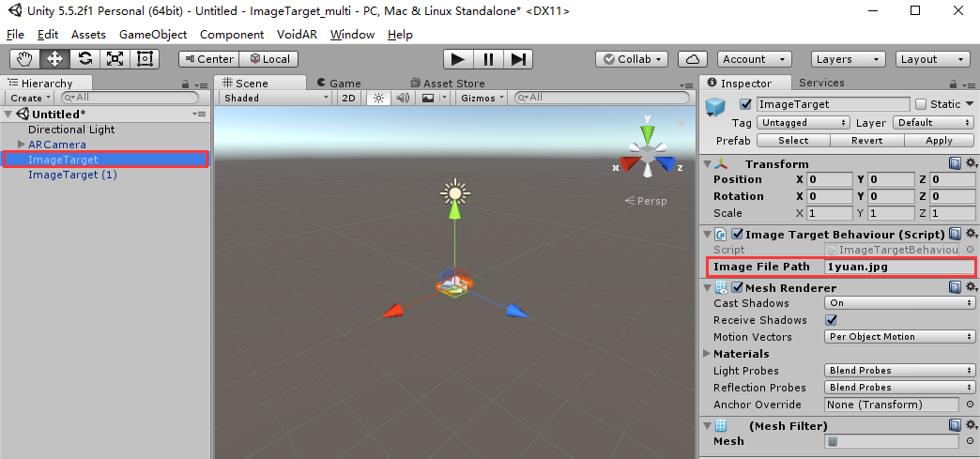Select the Hand tool in toolbar
980x459 pixels.
(25, 59)
